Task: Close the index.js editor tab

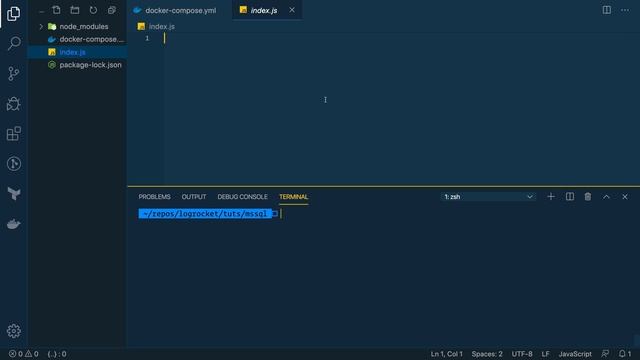Action: [x=292, y=10]
